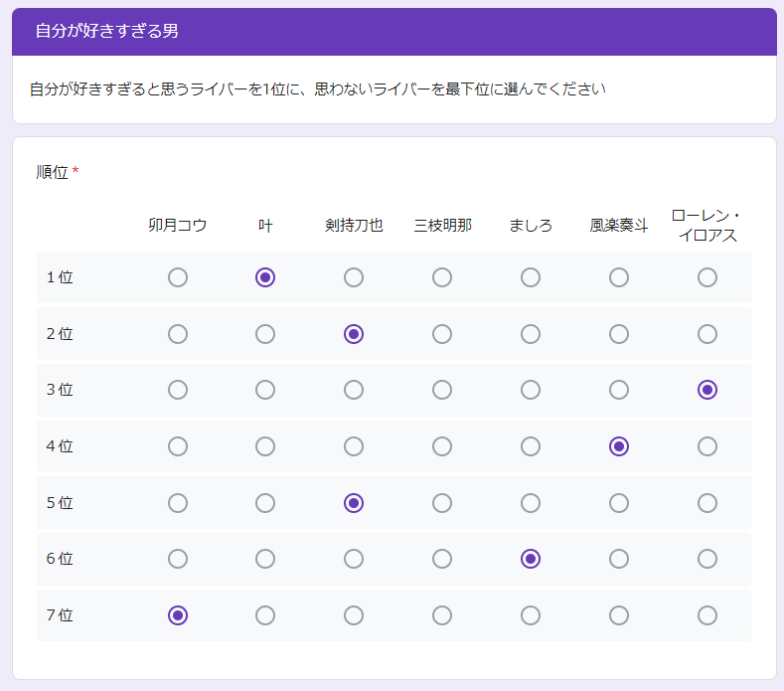This screenshot has width=784, height=691.
Task: Select 三枝明那 for 5位
Action: click(442, 503)
